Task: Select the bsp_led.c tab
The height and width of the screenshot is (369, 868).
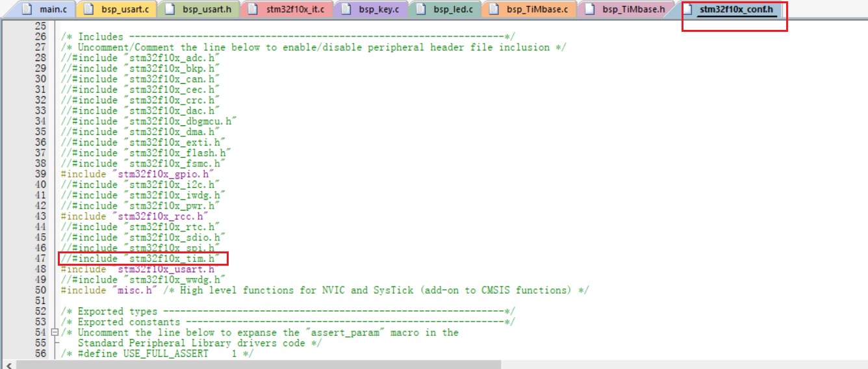Action: point(446,10)
